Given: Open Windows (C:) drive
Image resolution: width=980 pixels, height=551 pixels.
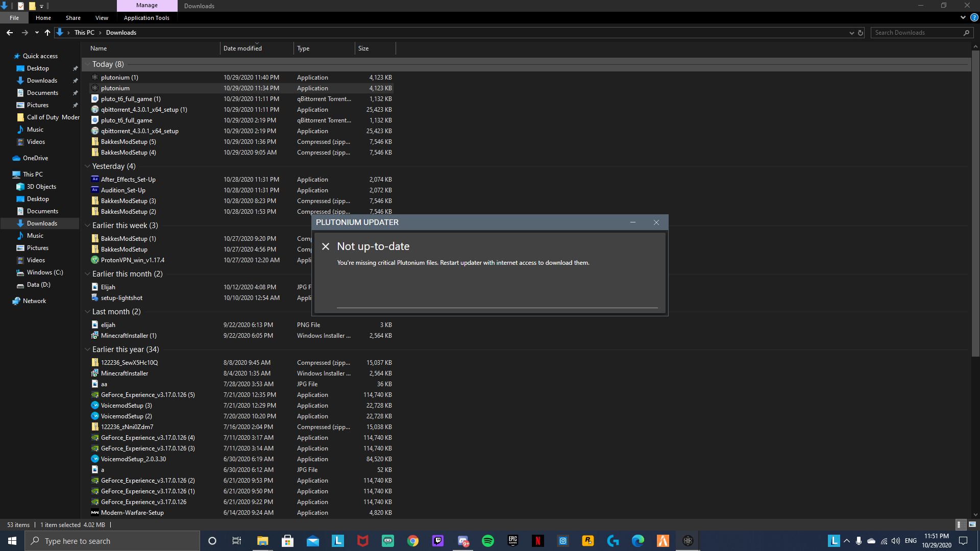Looking at the screenshot, I should pos(45,272).
